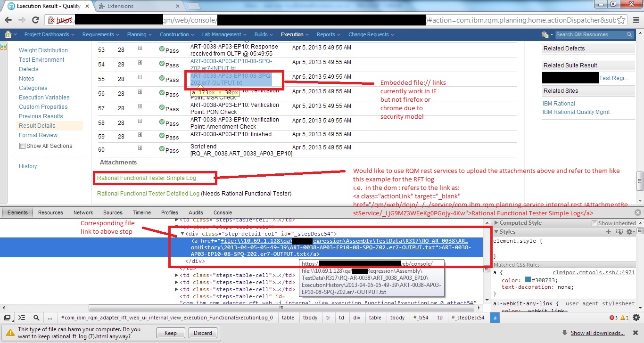The height and width of the screenshot is (343, 644).
Task: Open Rational Functional Tester Simple Log link
Action: 147,178
